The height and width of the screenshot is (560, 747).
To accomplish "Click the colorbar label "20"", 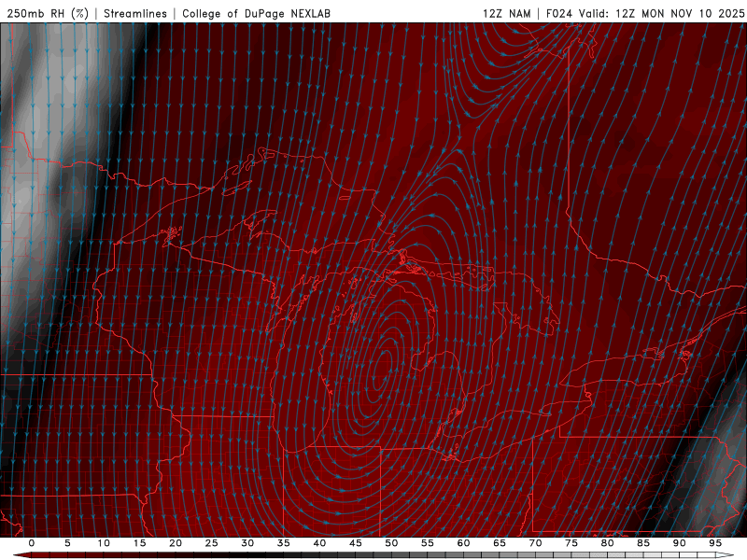I will pos(176,543).
